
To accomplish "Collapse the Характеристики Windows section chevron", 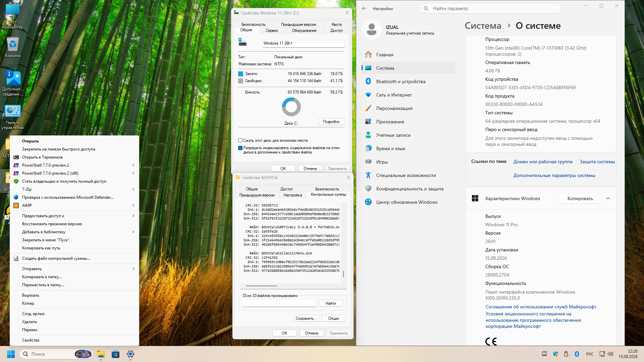I will pyautogui.click(x=608, y=198).
